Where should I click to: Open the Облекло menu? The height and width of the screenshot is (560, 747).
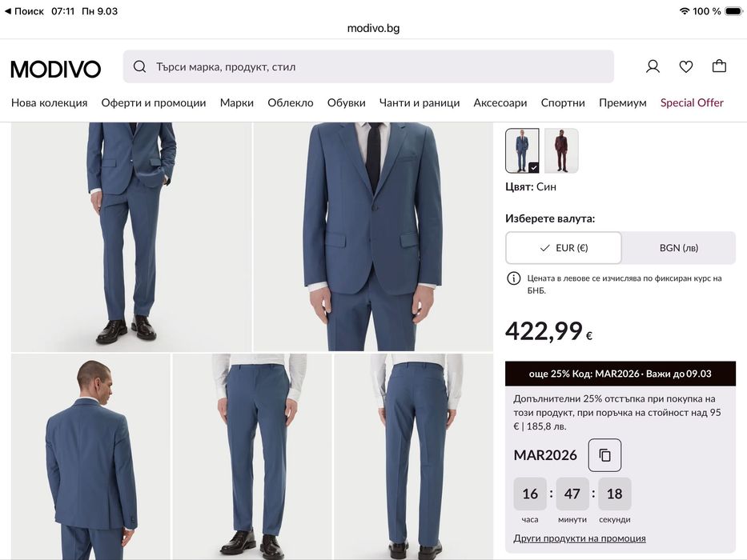coord(291,102)
